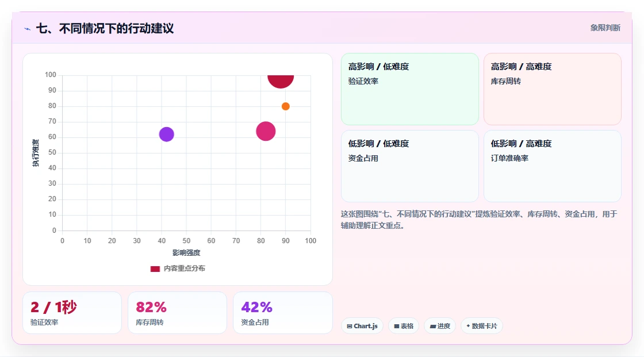Click the 象限判断 label in the header
The height and width of the screenshot is (357, 644).
pos(605,28)
